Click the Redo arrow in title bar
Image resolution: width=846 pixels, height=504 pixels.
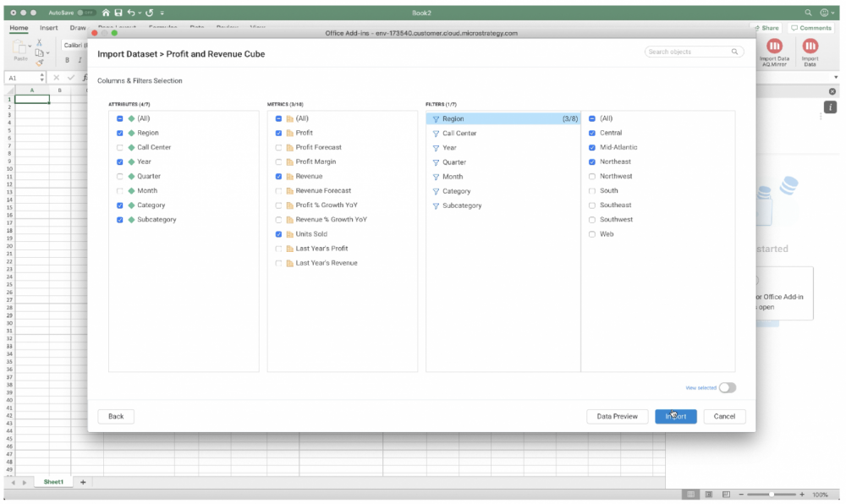pos(150,13)
